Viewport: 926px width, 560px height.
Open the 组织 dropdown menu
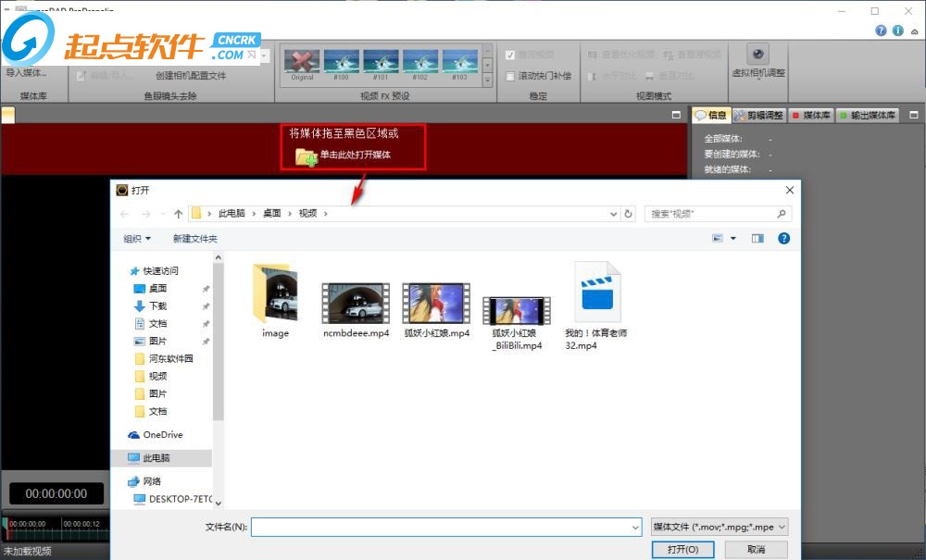point(137,239)
